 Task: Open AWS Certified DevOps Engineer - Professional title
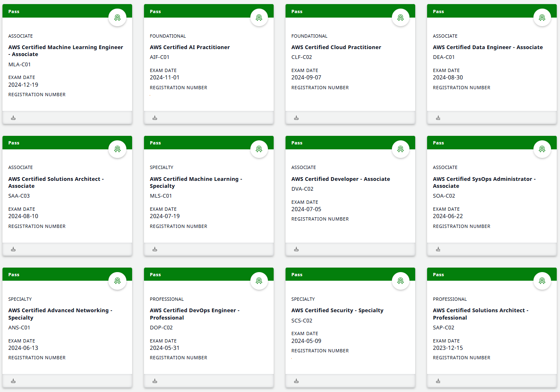point(194,314)
